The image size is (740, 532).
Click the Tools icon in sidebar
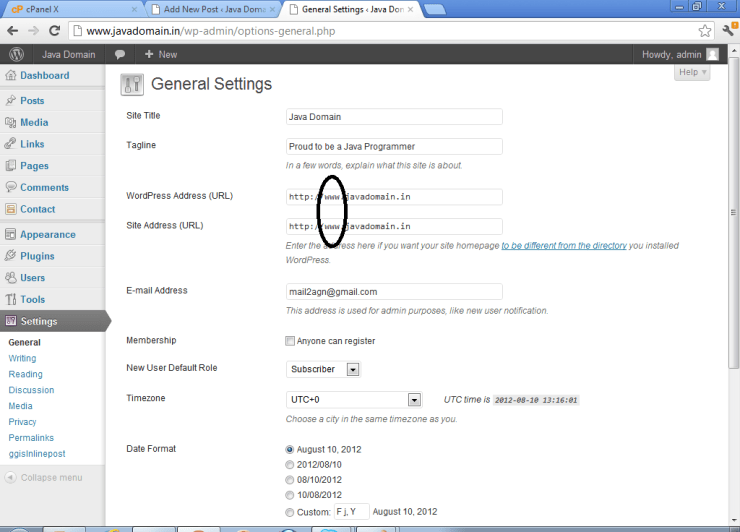click(10, 299)
